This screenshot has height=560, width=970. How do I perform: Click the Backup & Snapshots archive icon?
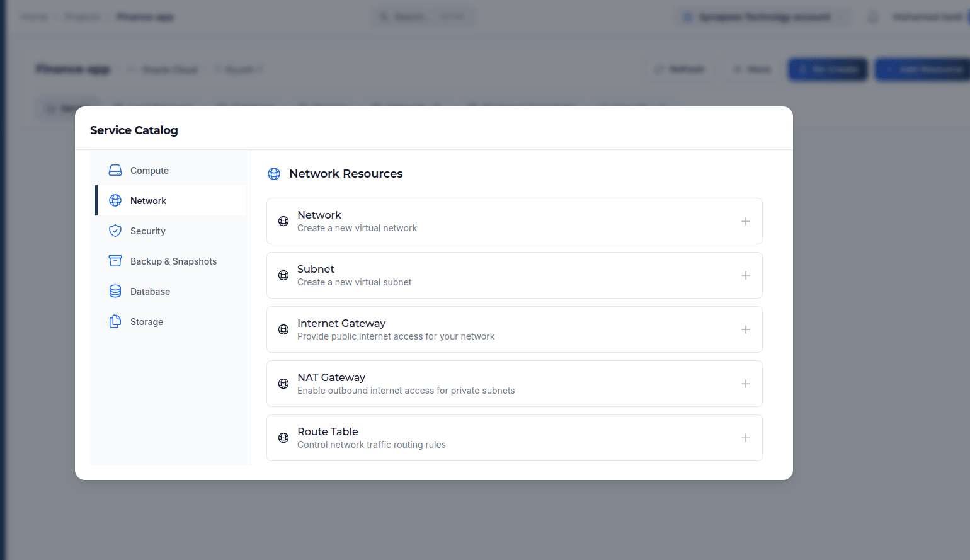click(x=115, y=261)
